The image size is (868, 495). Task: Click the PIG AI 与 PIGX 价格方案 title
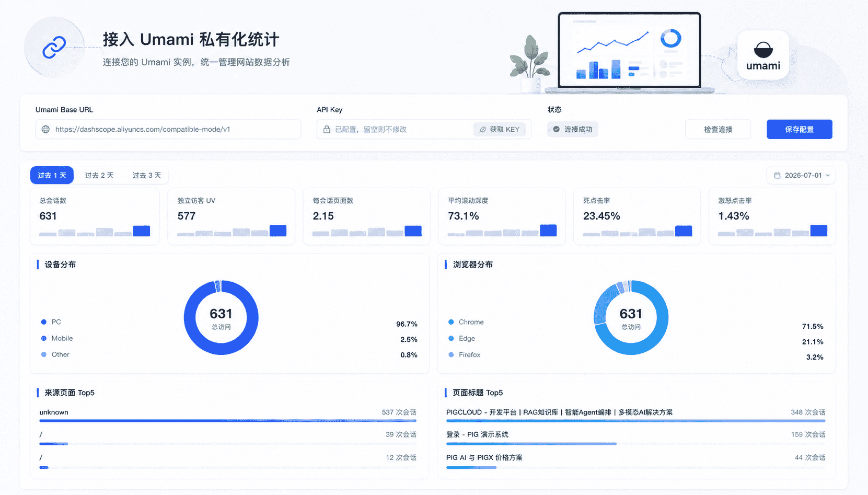pos(484,457)
